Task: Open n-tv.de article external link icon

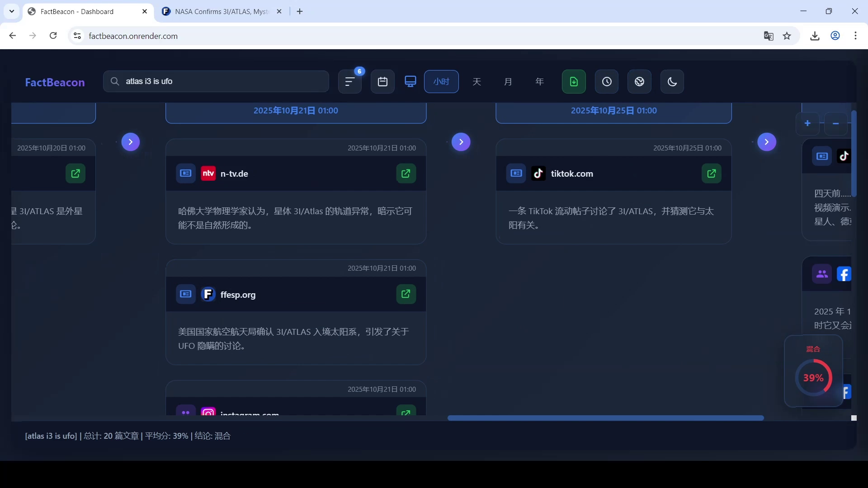Action: [406, 174]
